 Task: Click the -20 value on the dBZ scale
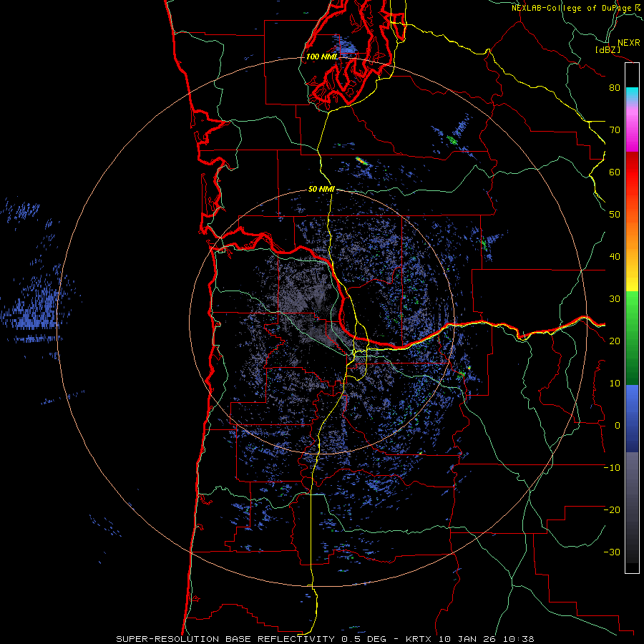[x=612, y=510]
